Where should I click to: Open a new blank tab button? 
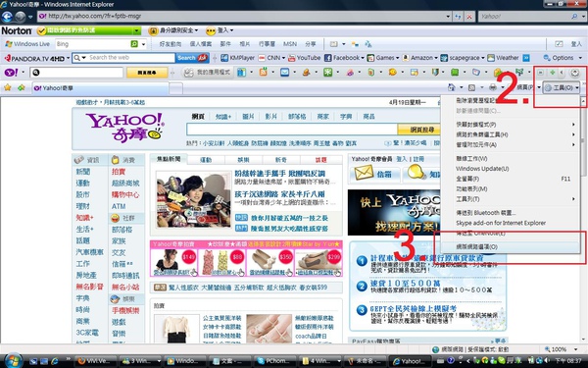coord(175,88)
